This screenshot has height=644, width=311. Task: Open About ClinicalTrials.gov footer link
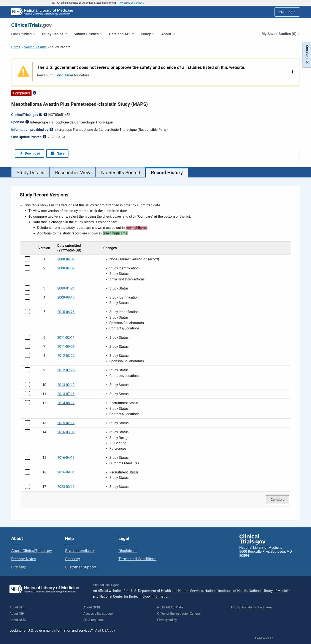pos(32,551)
